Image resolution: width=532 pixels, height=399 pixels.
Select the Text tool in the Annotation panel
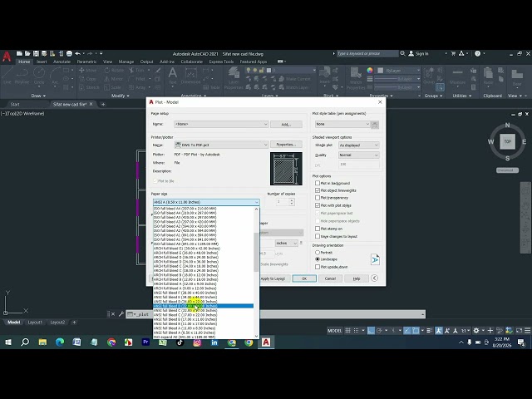click(173, 76)
